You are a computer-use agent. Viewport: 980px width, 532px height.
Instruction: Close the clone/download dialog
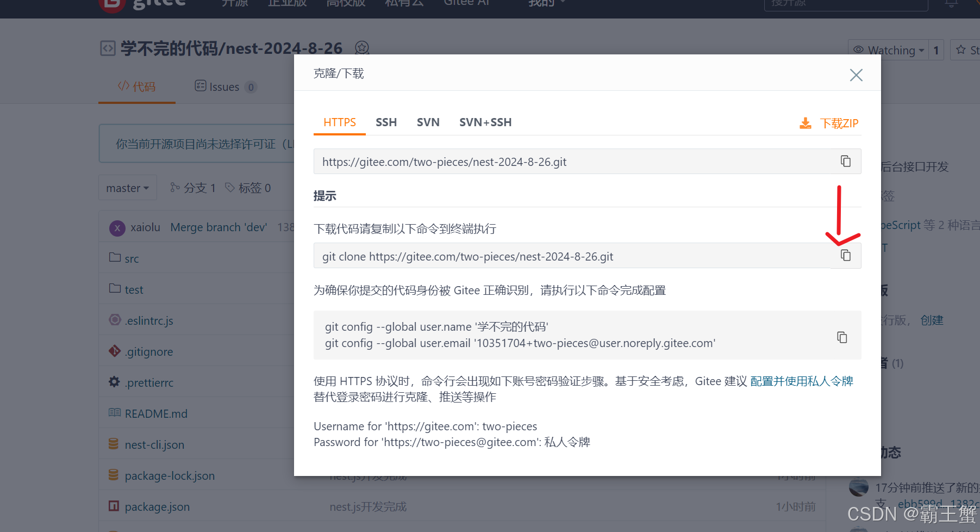tap(856, 75)
